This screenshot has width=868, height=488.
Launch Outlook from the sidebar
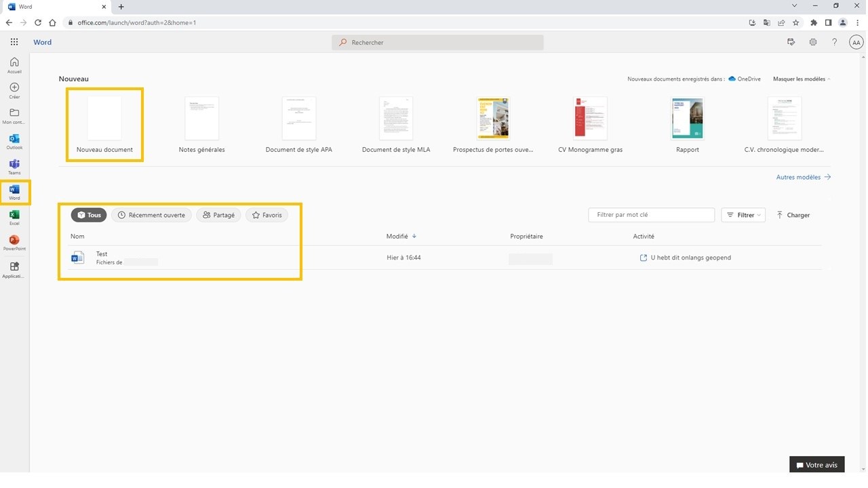(x=14, y=142)
